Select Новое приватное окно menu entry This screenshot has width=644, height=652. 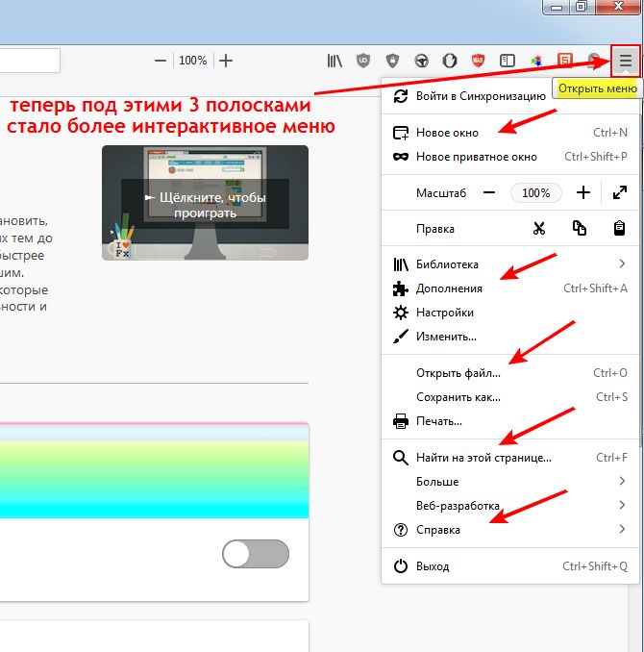[x=476, y=157]
